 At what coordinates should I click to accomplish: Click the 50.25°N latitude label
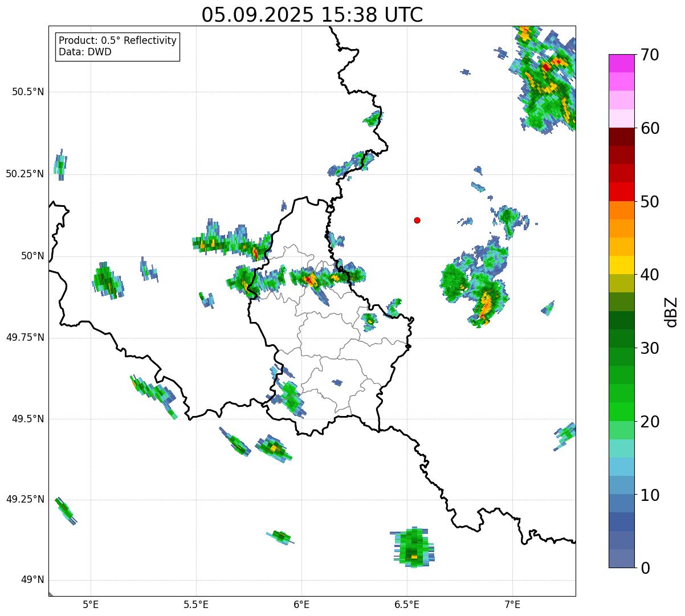click(25, 174)
